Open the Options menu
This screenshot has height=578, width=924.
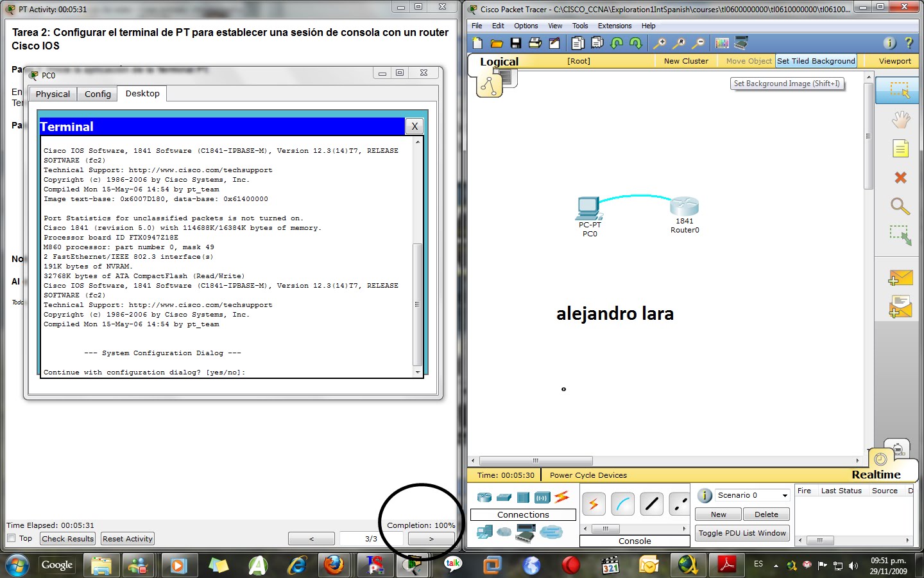pos(526,26)
